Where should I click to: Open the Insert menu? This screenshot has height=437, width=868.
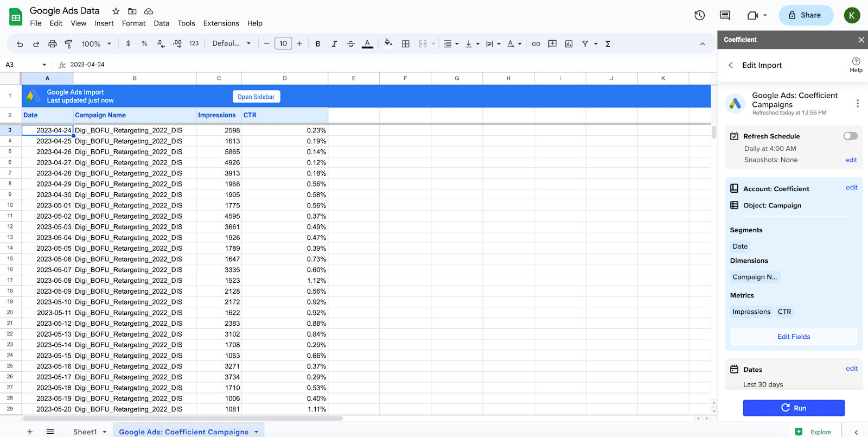pyautogui.click(x=104, y=23)
